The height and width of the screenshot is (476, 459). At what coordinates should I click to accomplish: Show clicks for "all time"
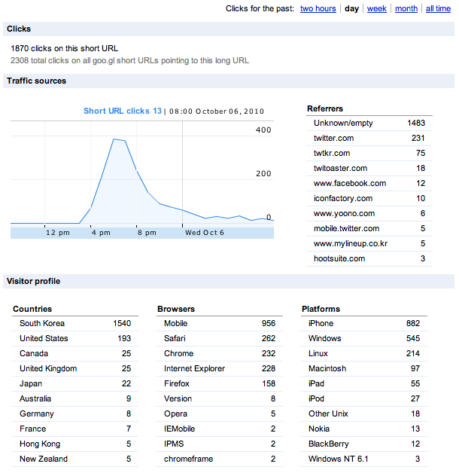click(x=438, y=8)
